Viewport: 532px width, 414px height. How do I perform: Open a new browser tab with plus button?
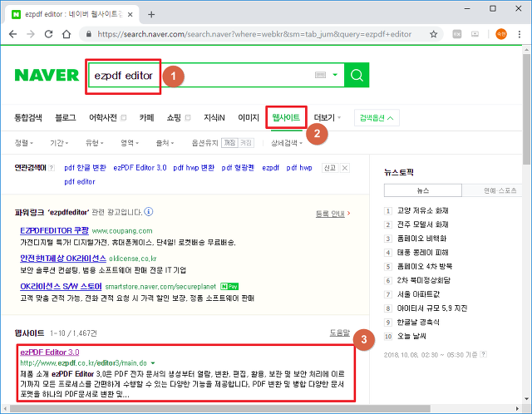(151, 14)
